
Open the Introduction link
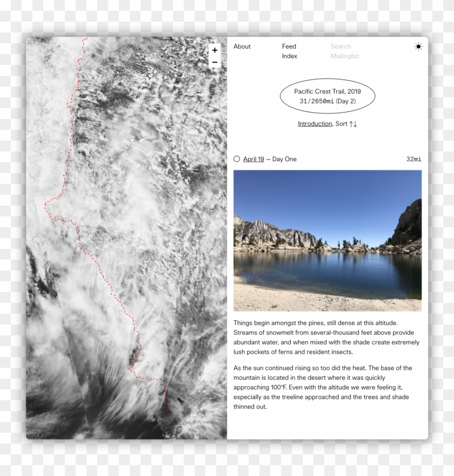(315, 124)
